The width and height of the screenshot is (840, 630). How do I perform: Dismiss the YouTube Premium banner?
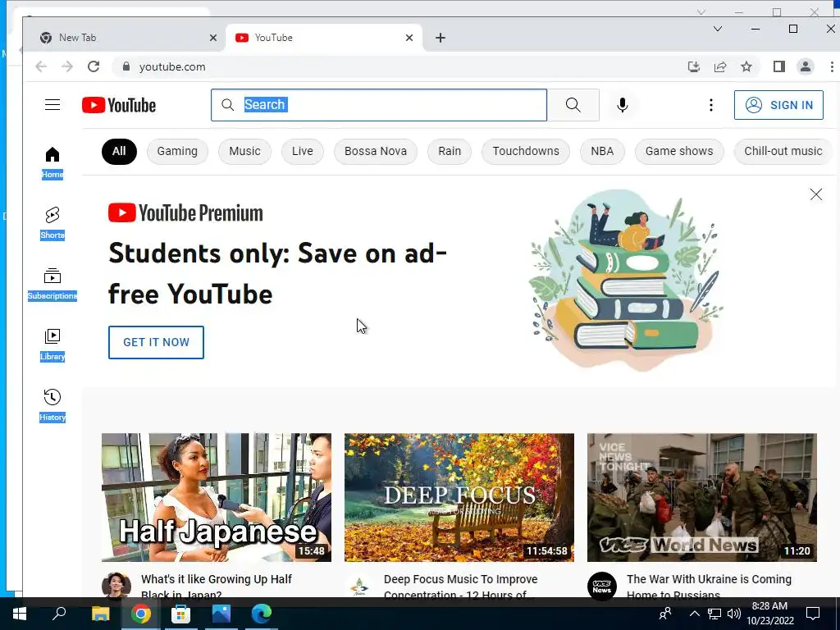(x=816, y=194)
